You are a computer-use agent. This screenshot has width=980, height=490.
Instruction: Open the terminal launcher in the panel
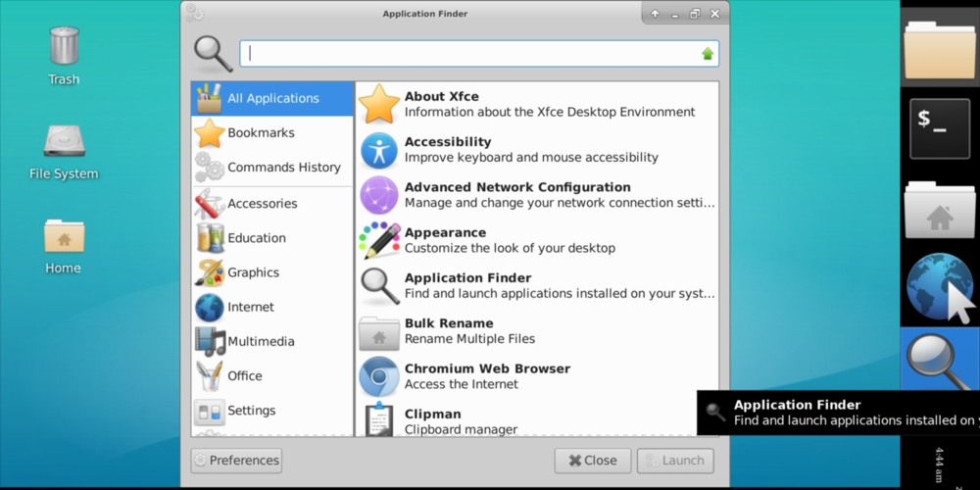(940, 128)
